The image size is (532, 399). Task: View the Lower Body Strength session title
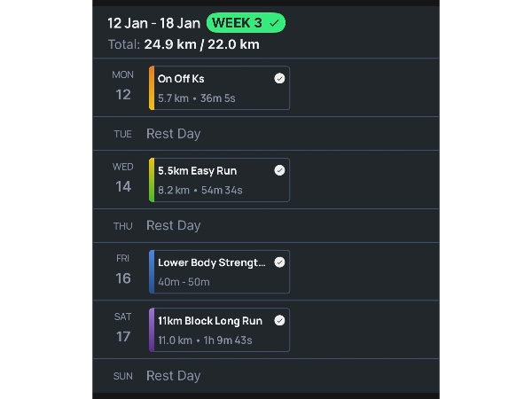(211, 262)
